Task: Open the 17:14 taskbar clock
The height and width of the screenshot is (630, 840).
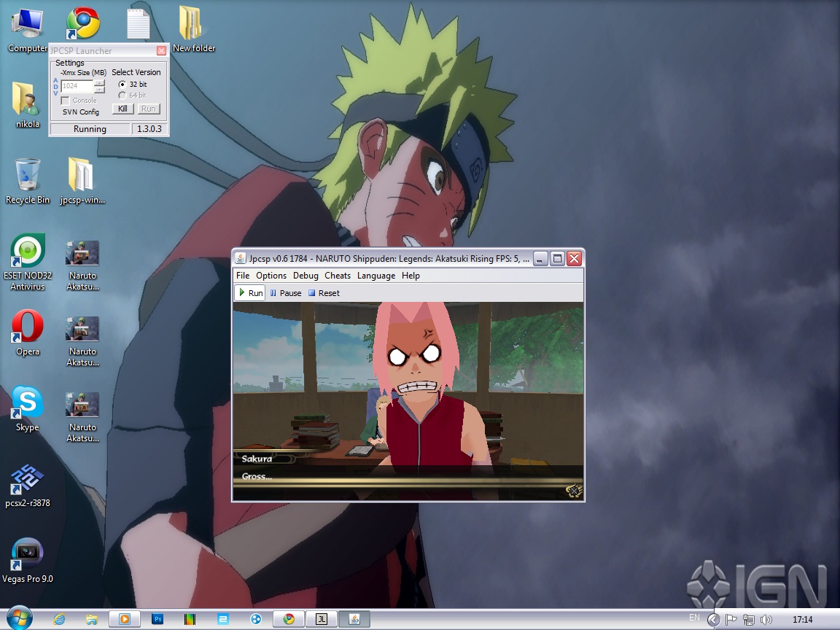Action: click(x=803, y=620)
